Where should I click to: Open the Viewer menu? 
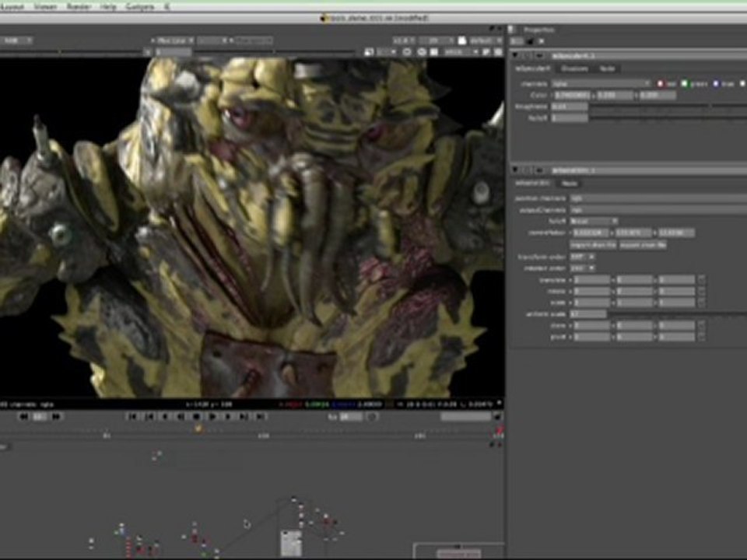[x=45, y=7]
